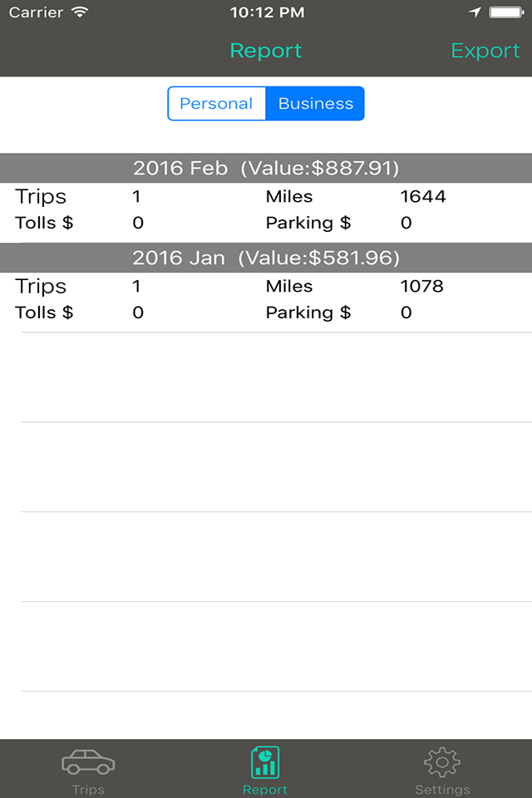Screen dimensions: 532x798
Task: Tap the Trips label under bottom car icon
Action: pos(88,790)
